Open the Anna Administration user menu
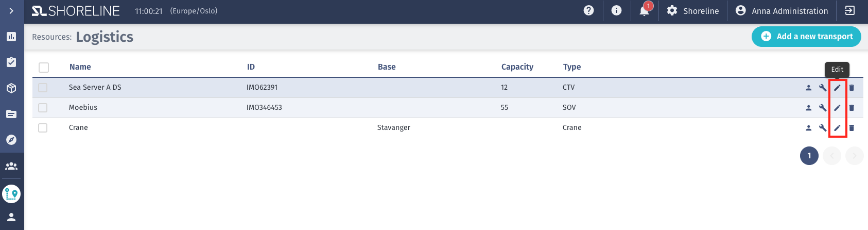 tap(782, 11)
